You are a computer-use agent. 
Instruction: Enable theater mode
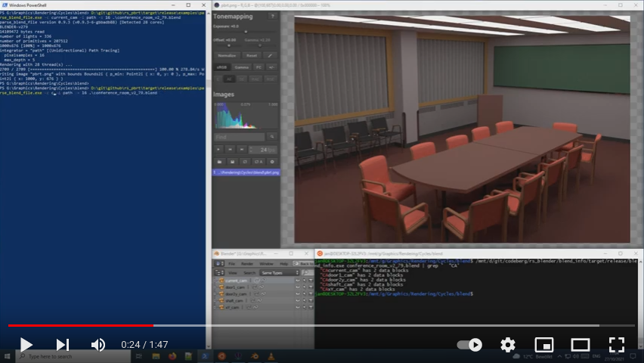pyautogui.click(x=580, y=345)
